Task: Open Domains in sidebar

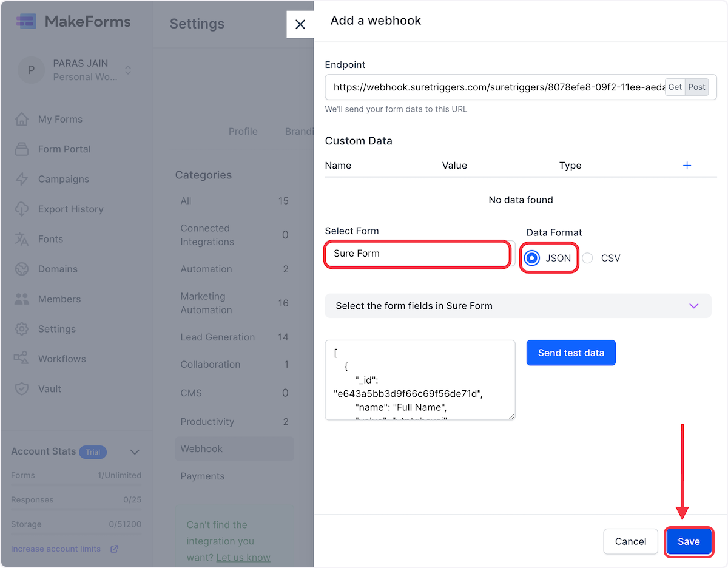Action: (58, 269)
